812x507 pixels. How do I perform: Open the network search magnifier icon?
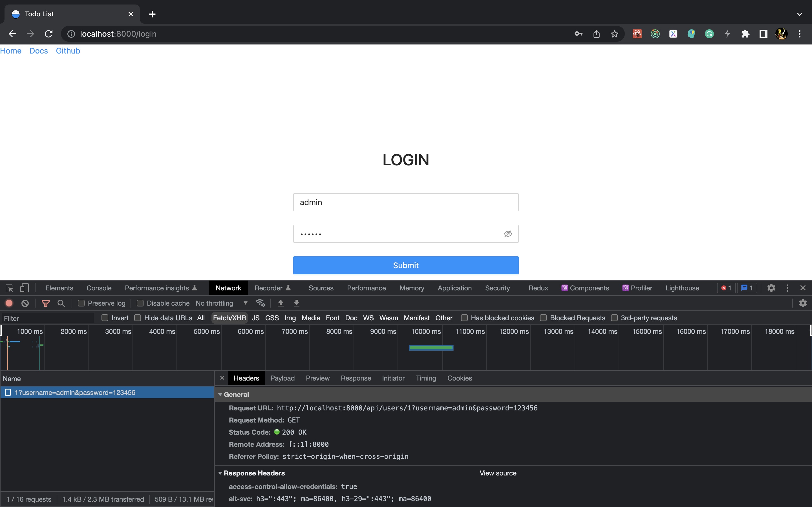pyautogui.click(x=61, y=303)
